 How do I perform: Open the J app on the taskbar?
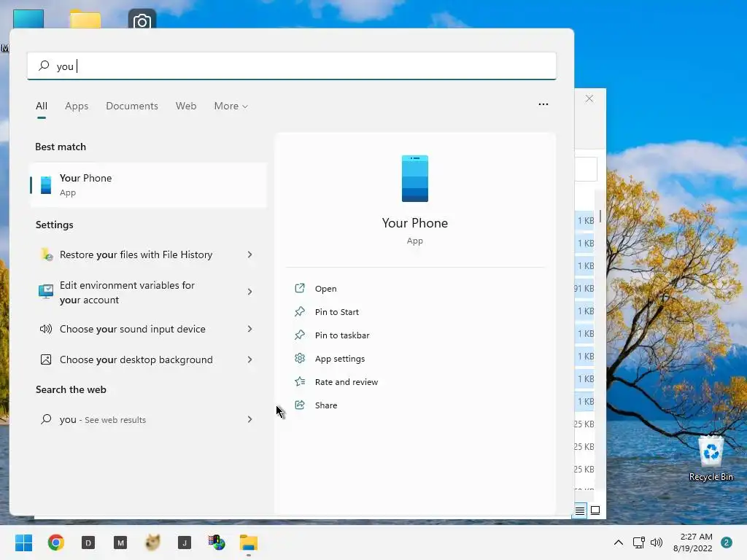[185, 542]
